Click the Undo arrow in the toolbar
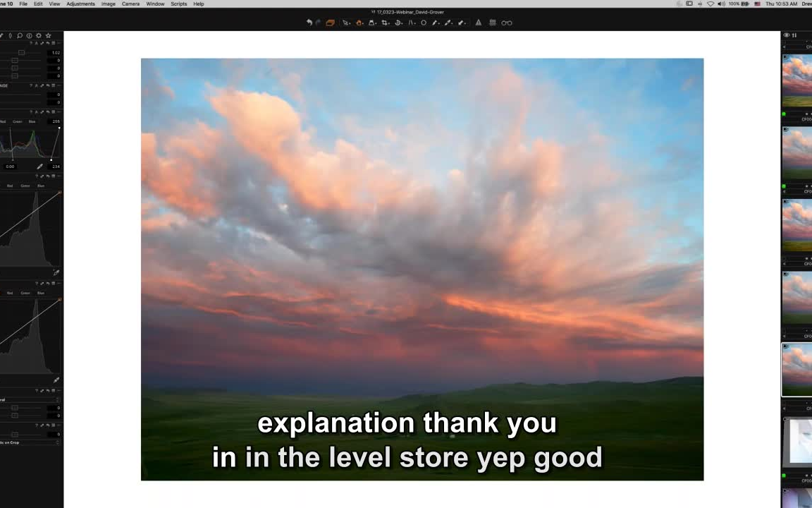The image size is (812, 508). pos(309,23)
